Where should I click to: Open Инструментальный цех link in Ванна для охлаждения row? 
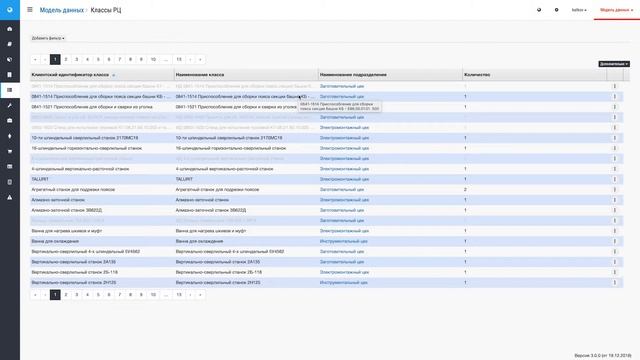click(x=343, y=241)
